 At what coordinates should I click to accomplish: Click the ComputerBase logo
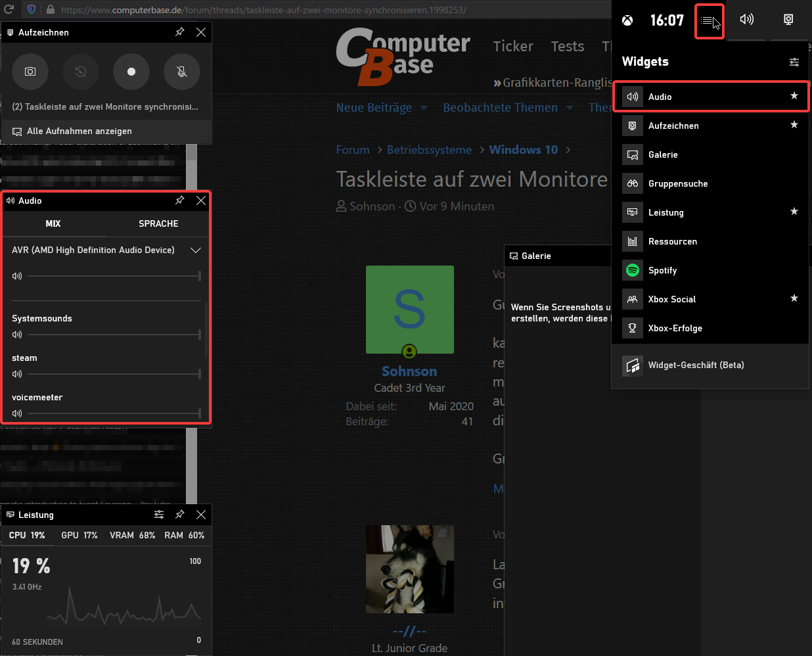click(x=403, y=57)
